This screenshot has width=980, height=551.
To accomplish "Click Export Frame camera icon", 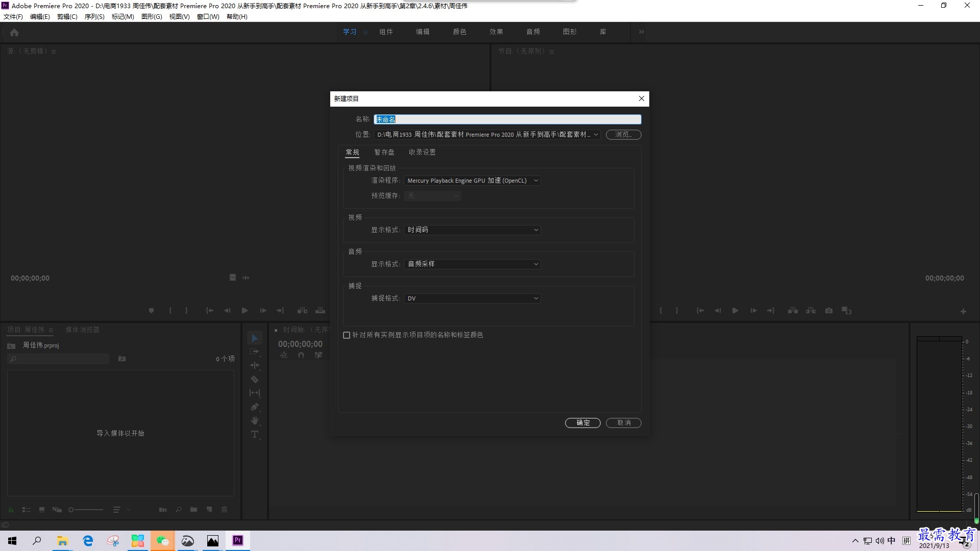I will pos(829,311).
